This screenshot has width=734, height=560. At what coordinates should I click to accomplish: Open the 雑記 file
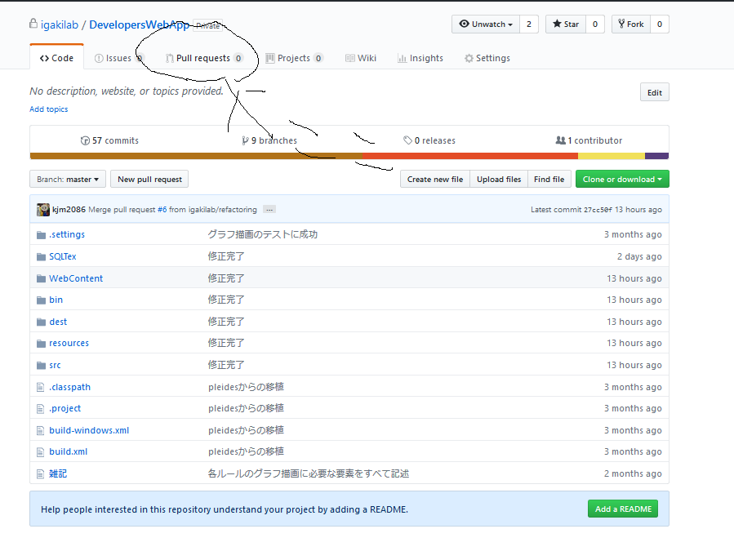click(x=58, y=473)
